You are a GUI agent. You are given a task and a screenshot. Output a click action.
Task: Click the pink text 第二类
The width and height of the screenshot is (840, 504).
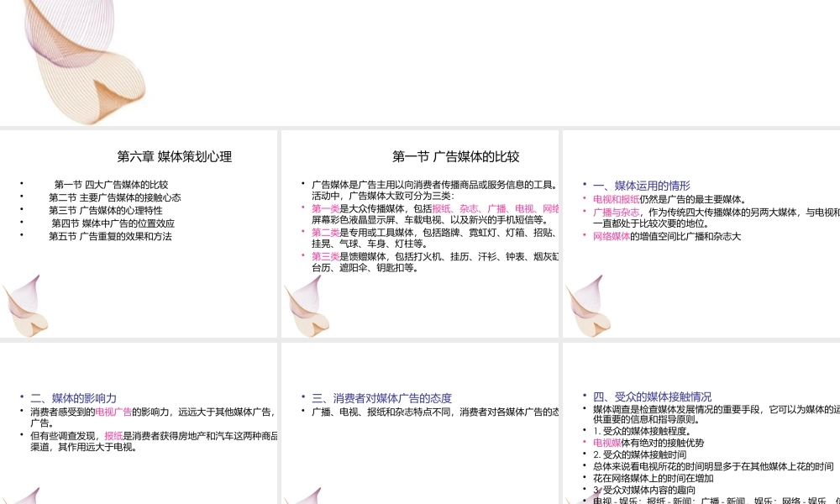tap(326, 233)
